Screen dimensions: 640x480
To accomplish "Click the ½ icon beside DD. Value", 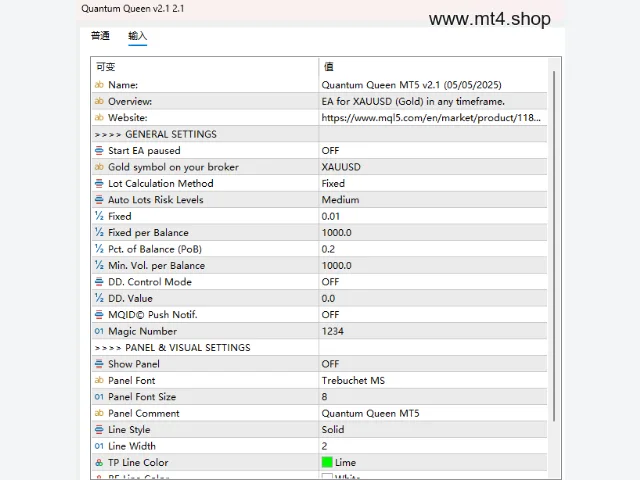I will coord(99,298).
